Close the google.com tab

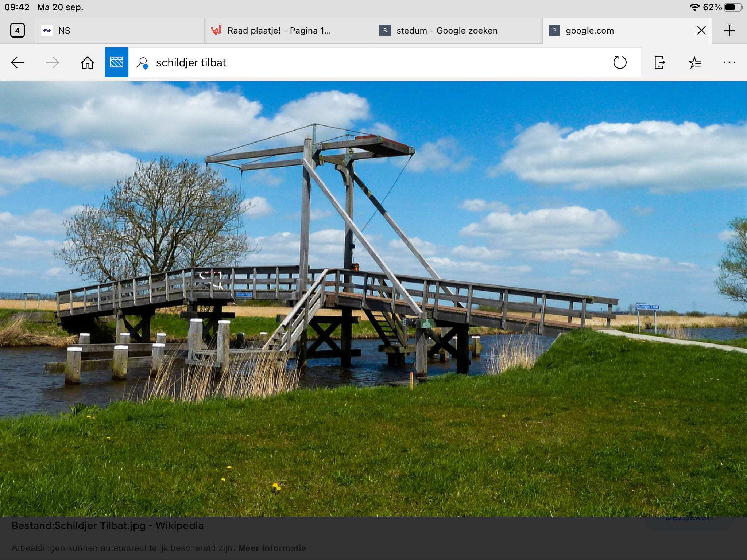click(701, 30)
